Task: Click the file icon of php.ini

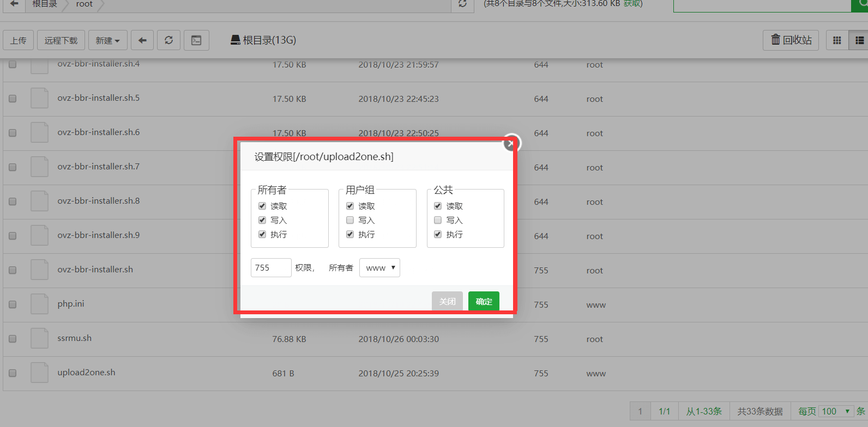Action: 39,304
